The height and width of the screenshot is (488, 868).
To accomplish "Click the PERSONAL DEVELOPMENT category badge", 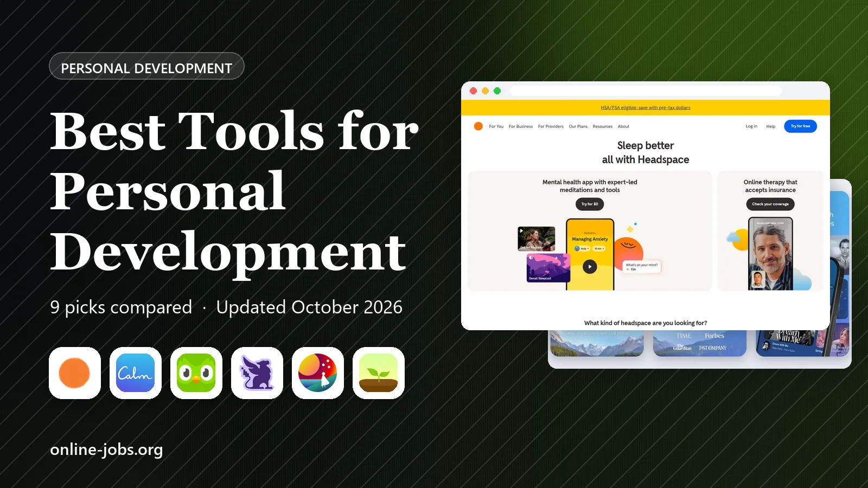I will pyautogui.click(x=146, y=66).
